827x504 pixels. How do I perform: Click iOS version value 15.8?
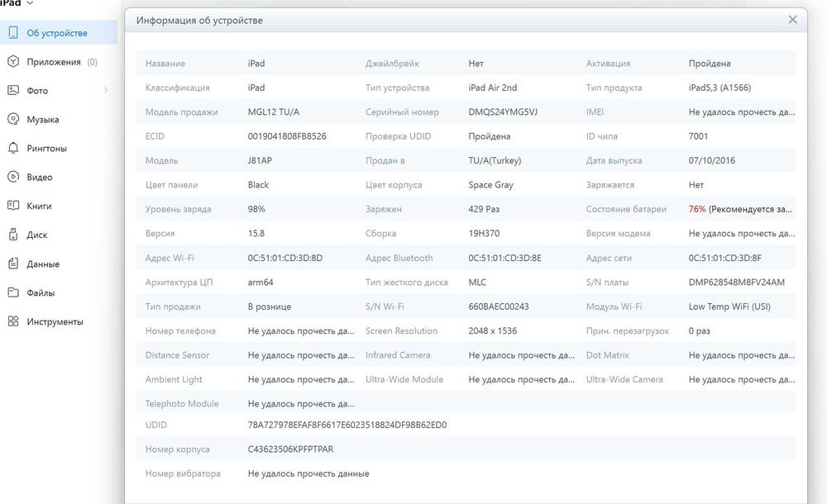[256, 233]
